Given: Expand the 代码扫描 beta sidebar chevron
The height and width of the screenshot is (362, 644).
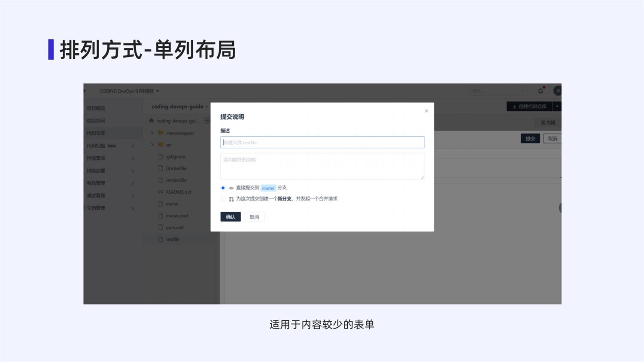Looking at the screenshot, I should pyautogui.click(x=133, y=146).
